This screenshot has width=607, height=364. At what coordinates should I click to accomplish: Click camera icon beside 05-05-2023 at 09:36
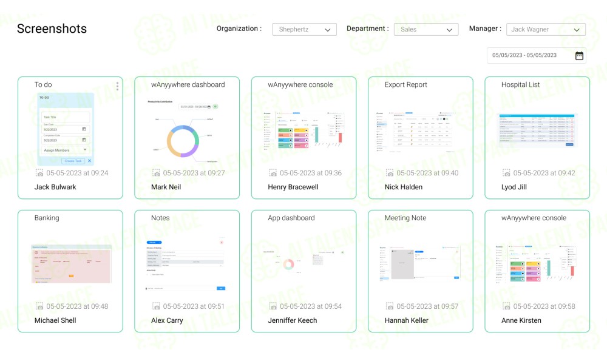[x=273, y=173]
